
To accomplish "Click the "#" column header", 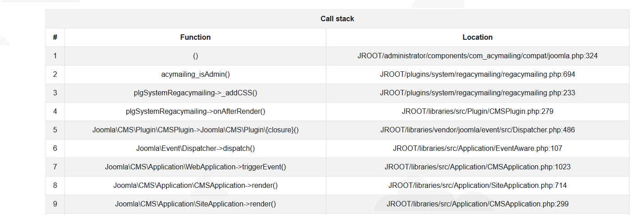I will (x=55, y=37).
